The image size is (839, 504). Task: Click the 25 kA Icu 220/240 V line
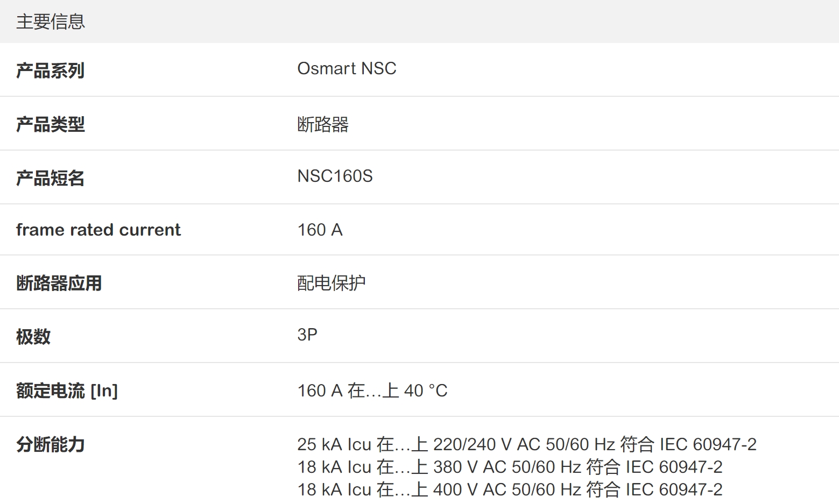tap(526, 444)
